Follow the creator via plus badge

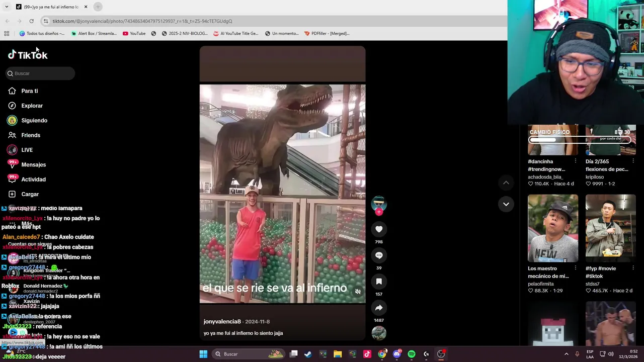tap(379, 212)
